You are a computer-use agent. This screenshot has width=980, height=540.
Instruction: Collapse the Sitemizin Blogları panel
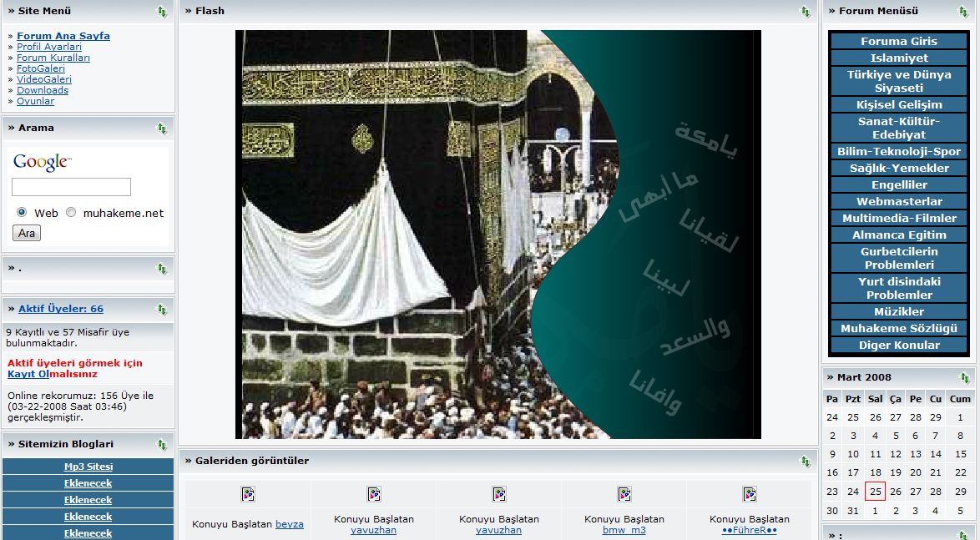pos(162,445)
